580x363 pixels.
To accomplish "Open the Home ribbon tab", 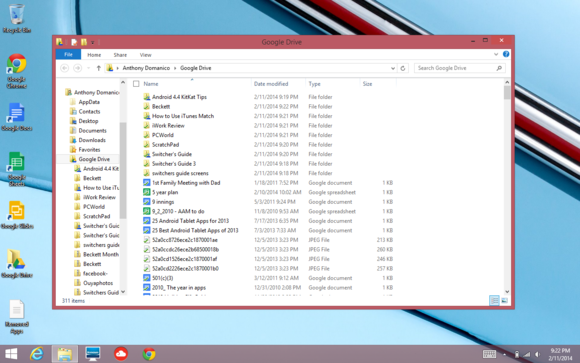I will 94,55.
